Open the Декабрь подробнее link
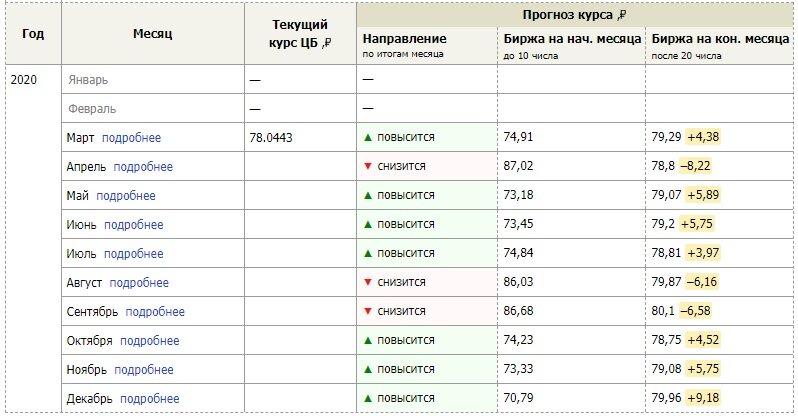798x416 pixels. (150, 399)
